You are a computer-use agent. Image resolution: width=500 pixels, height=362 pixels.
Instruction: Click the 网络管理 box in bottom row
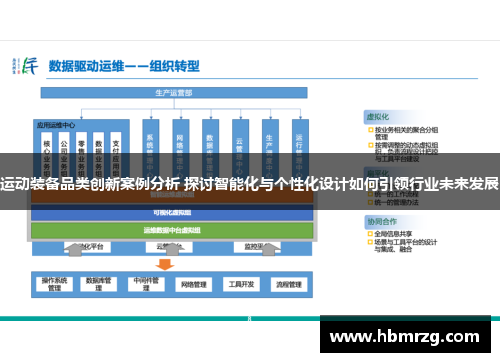[194, 285]
